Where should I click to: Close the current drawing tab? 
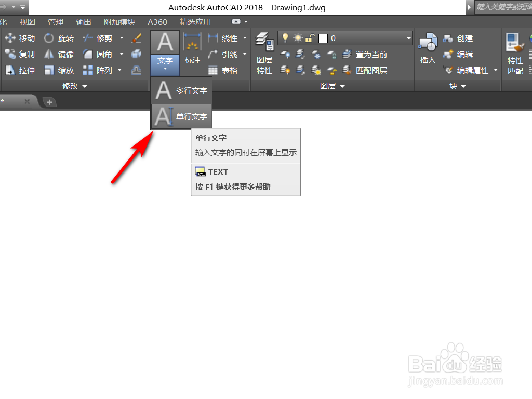(27, 101)
